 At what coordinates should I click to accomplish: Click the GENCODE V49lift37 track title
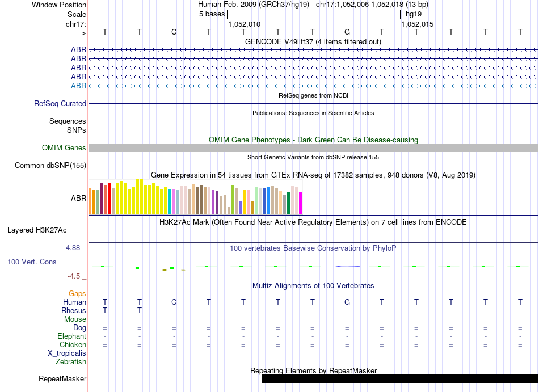[x=313, y=42]
